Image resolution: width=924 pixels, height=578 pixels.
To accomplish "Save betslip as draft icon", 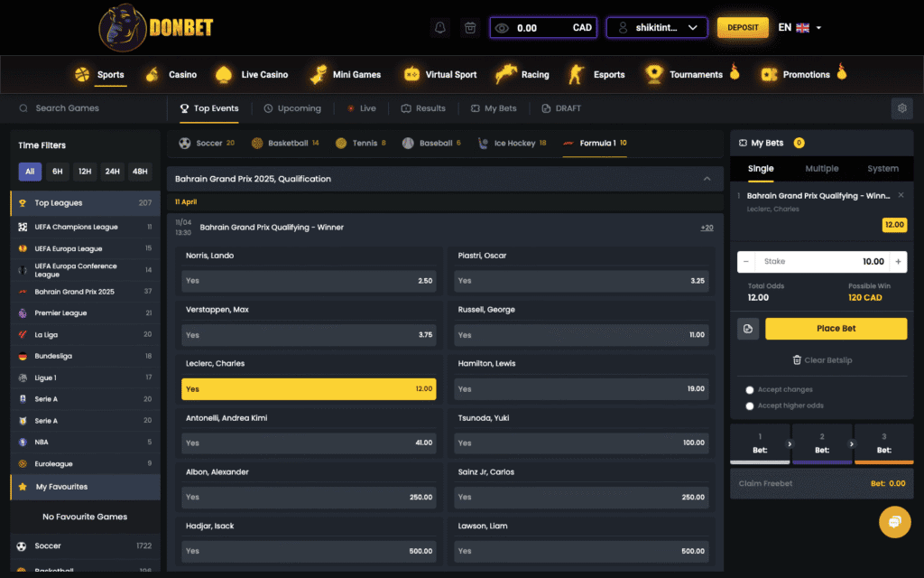I will 748,329.
